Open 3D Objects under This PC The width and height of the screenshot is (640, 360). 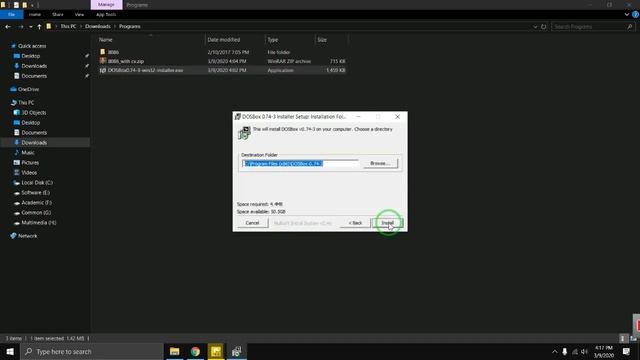pos(33,113)
